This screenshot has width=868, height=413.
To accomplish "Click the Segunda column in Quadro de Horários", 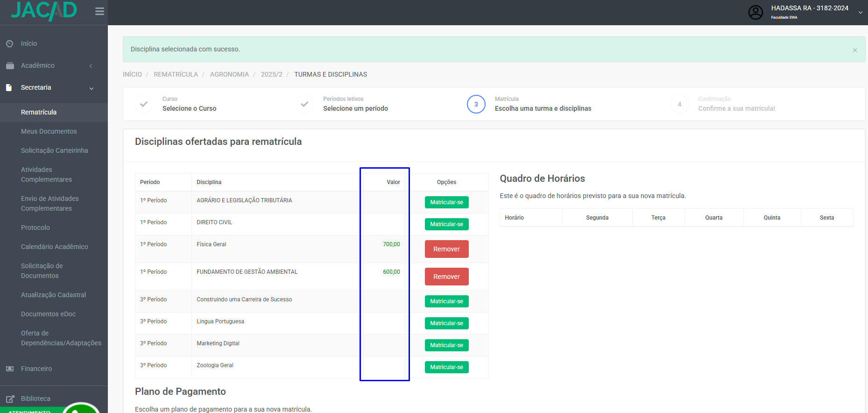I will pyautogui.click(x=597, y=218).
